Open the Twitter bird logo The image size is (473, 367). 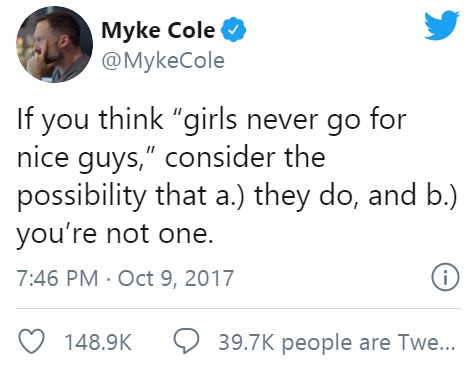click(x=441, y=25)
